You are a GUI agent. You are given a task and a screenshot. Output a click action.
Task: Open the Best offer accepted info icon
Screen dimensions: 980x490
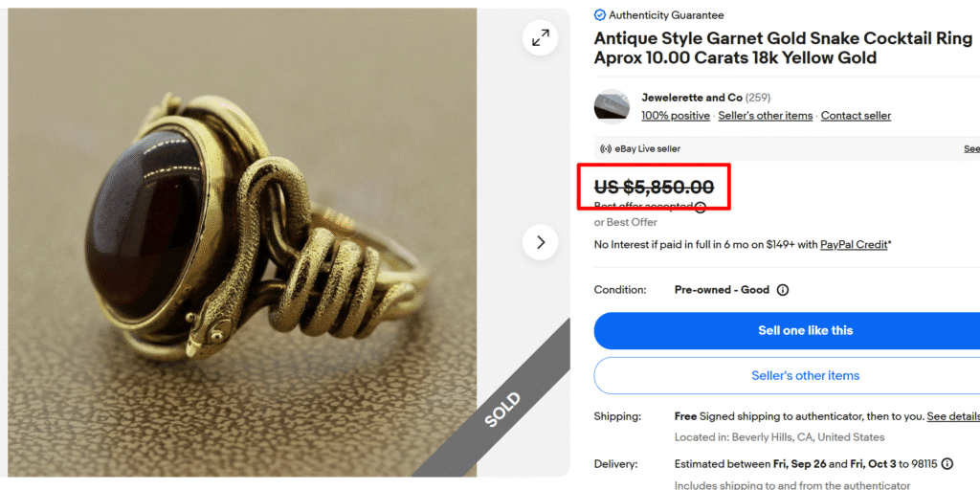pos(701,207)
